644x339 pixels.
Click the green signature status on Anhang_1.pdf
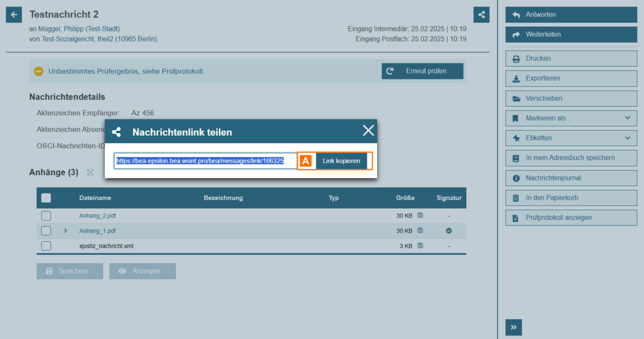[x=449, y=231]
